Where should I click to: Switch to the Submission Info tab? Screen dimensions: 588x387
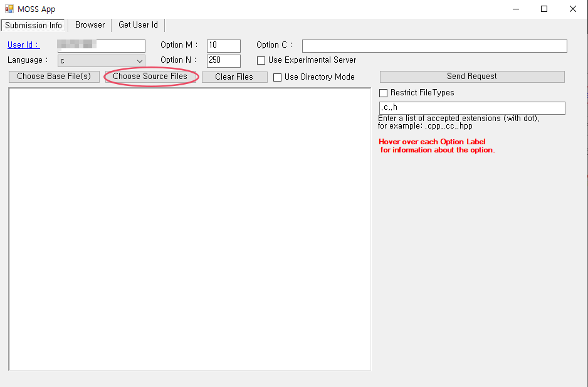(x=33, y=25)
